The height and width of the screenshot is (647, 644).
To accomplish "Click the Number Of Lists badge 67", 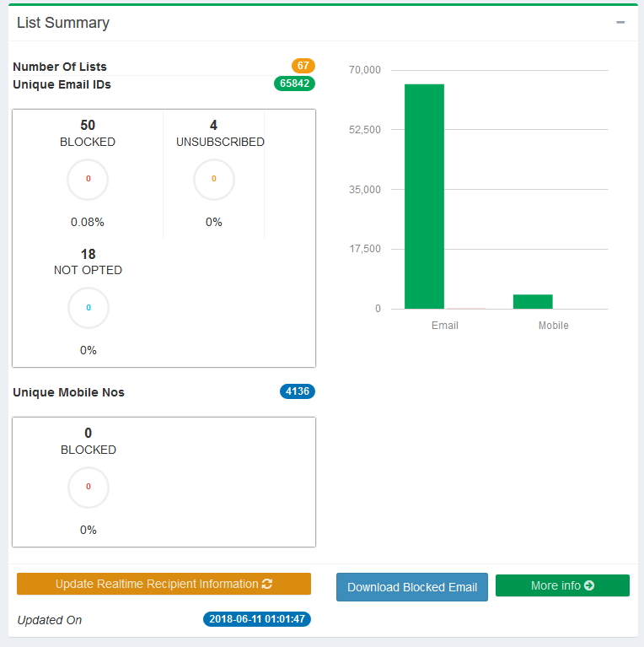I will 303,66.
